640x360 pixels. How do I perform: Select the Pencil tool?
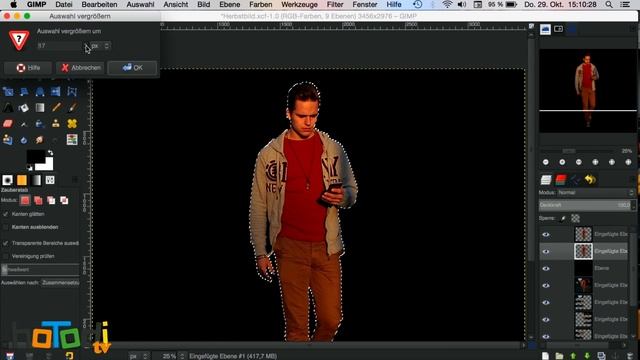click(x=56, y=107)
